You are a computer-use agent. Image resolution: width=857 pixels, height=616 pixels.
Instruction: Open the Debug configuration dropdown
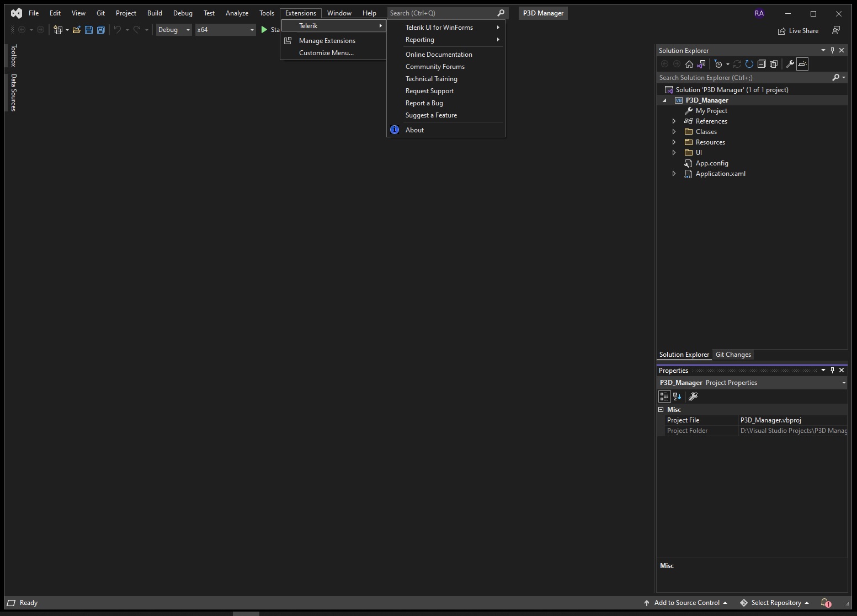[x=174, y=30]
